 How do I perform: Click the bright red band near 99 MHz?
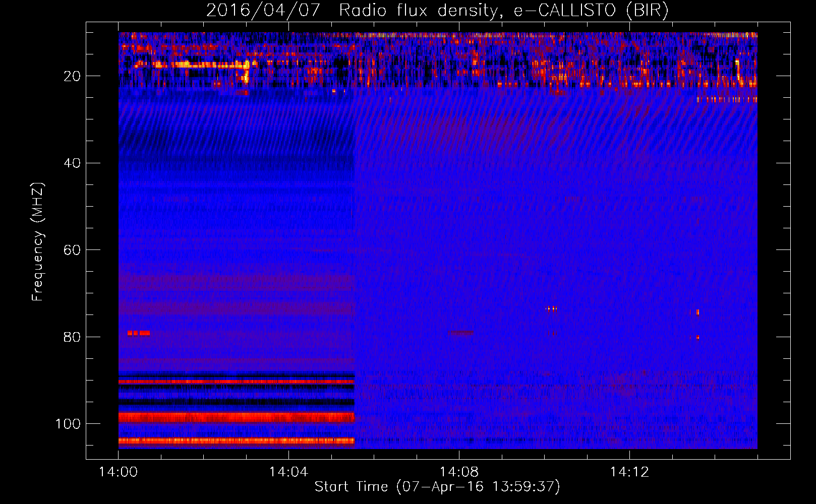tap(237, 417)
